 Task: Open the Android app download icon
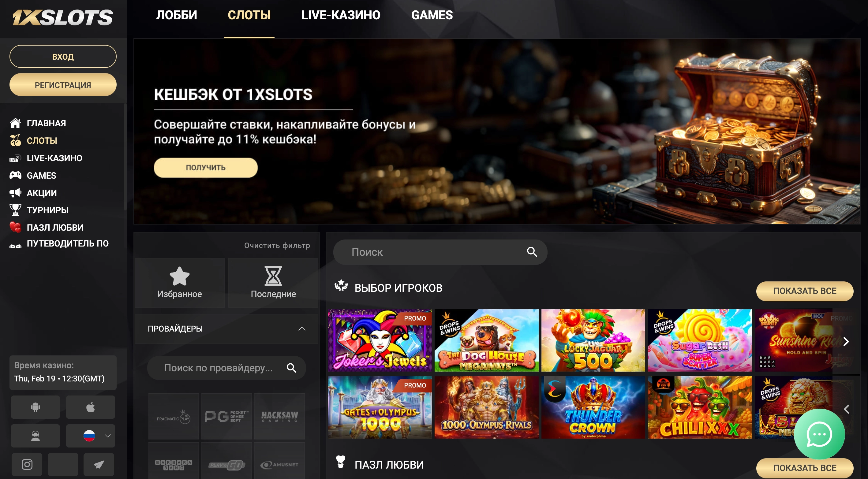tap(36, 407)
